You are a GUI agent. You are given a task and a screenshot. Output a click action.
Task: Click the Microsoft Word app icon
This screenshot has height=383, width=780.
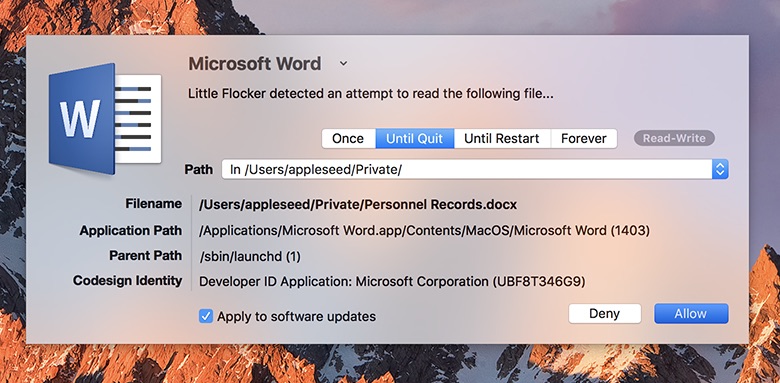(x=105, y=118)
